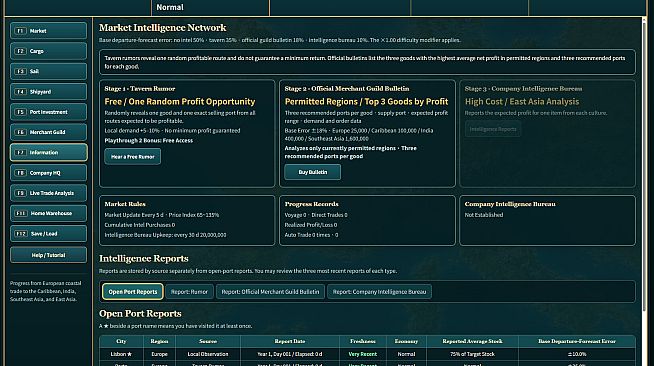This screenshot has height=366, width=654.
Task: Click High Cost / East Asia Analysis heading
Action: (x=522, y=101)
